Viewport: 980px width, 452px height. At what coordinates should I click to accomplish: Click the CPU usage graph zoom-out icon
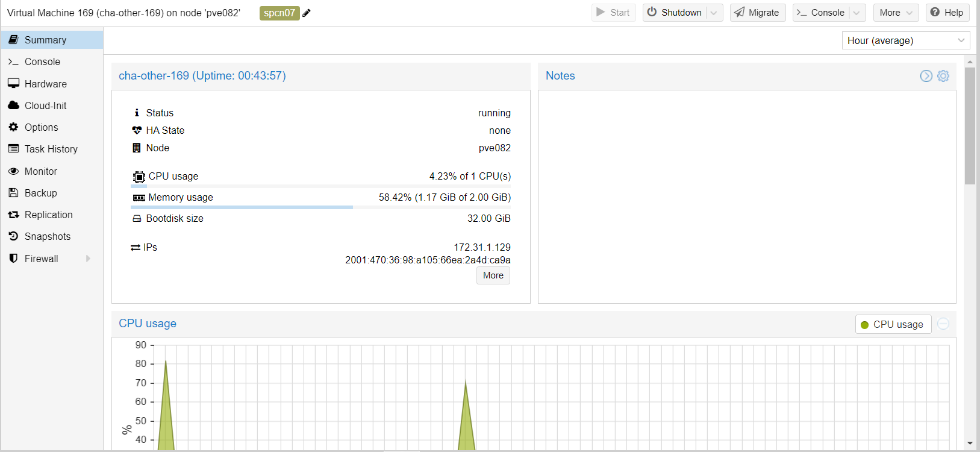coord(943,324)
